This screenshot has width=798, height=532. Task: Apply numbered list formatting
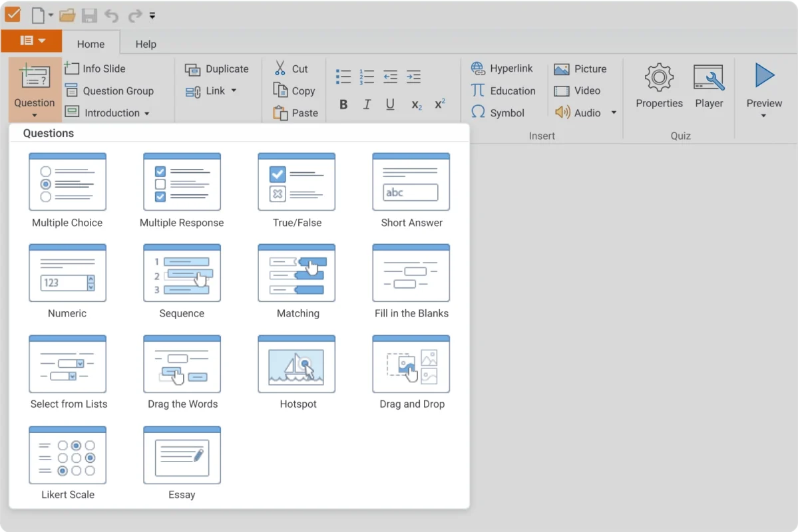pyautogui.click(x=367, y=76)
